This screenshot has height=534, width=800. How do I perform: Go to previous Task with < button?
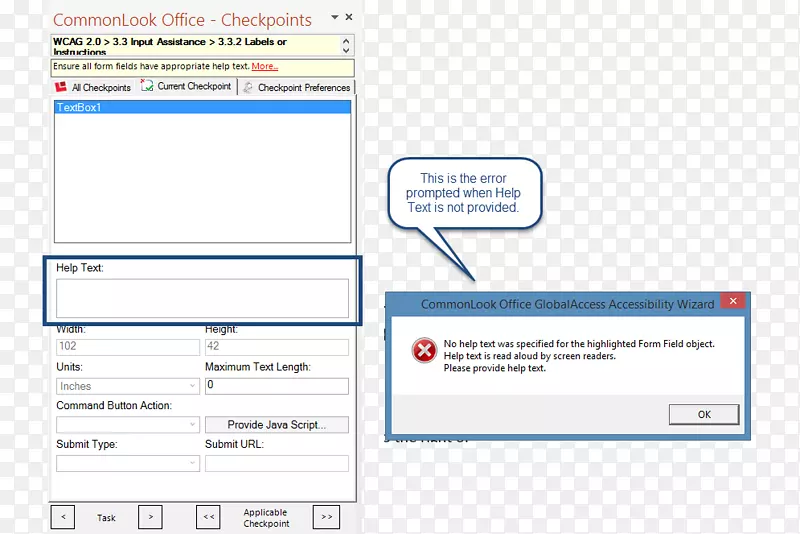coord(63,517)
